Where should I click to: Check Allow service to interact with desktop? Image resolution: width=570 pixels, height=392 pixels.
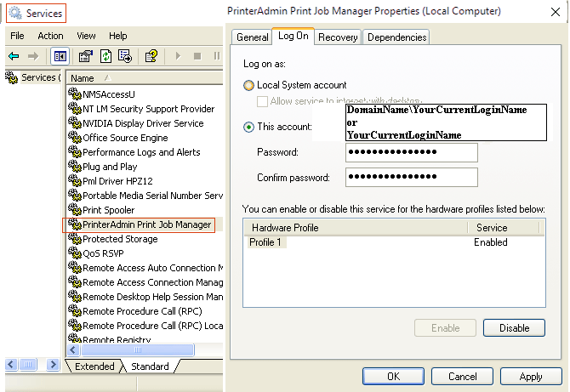(x=262, y=101)
